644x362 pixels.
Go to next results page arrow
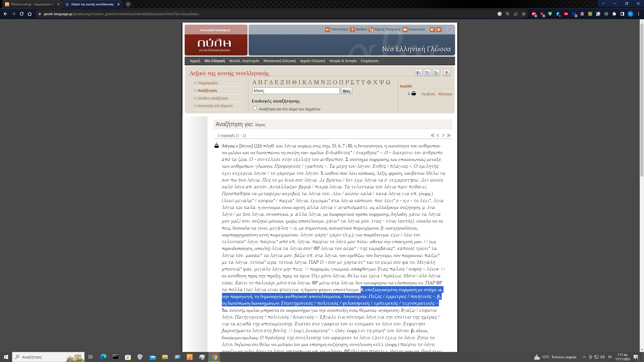[x=443, y=135]
